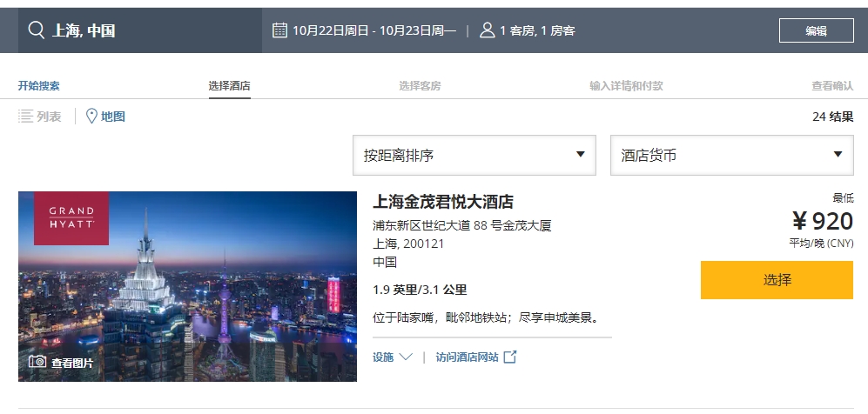868x414 pixels.
Task: Click the Grand Hyatt logo badge
Action: [x=71, y=218]
